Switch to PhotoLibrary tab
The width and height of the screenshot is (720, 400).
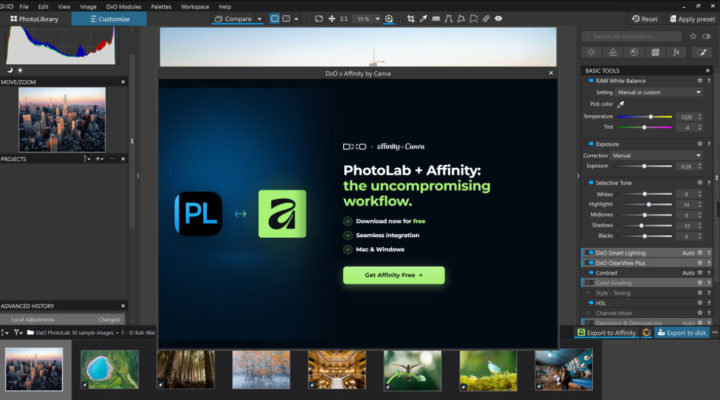(35, 19)
